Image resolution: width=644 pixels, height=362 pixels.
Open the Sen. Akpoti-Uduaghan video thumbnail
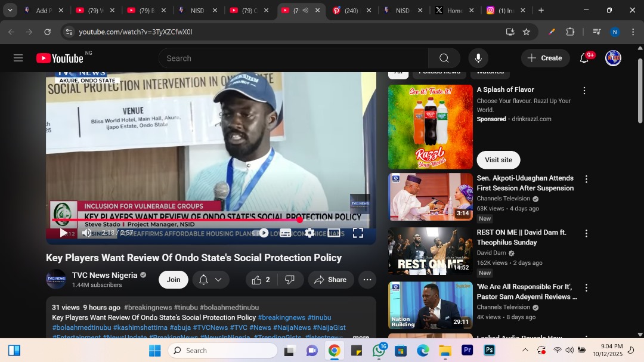click(431, 197)
